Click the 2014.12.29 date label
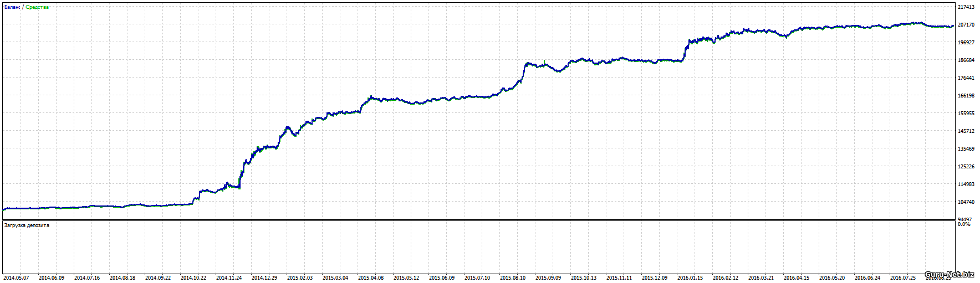The image size is (980, 283). tap(264, 278)
